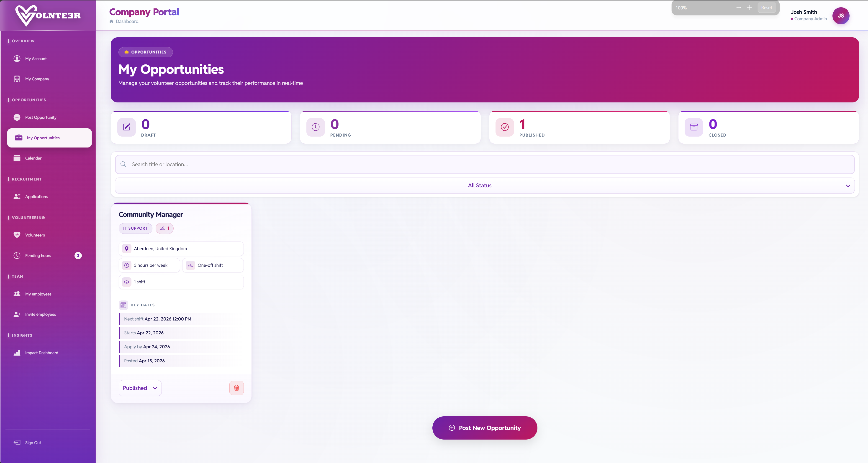Open Pending hours in the sidebar
The width and height of the screenshot is (868, 463).
(x=49, y=256)
